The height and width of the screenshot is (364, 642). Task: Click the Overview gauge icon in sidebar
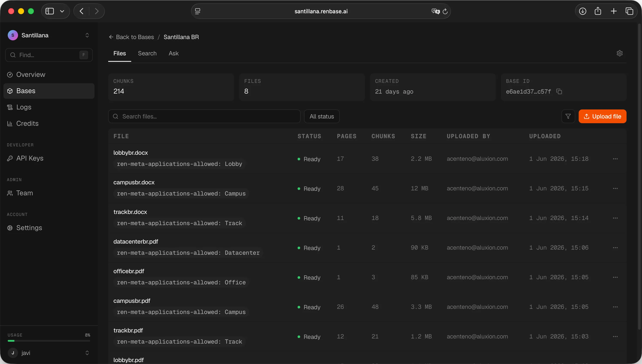click(x=10, y=74)
